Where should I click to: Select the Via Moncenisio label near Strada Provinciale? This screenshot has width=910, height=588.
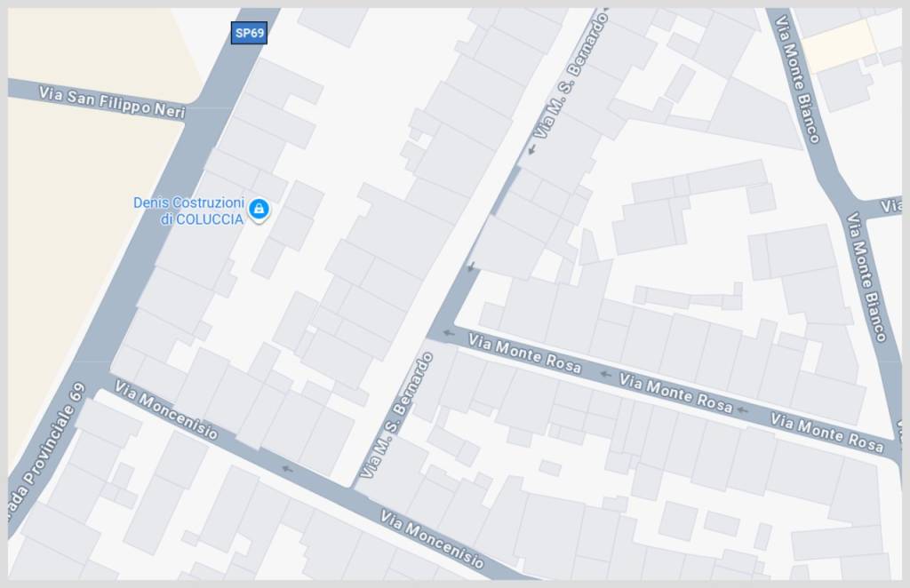click(166, 409)
